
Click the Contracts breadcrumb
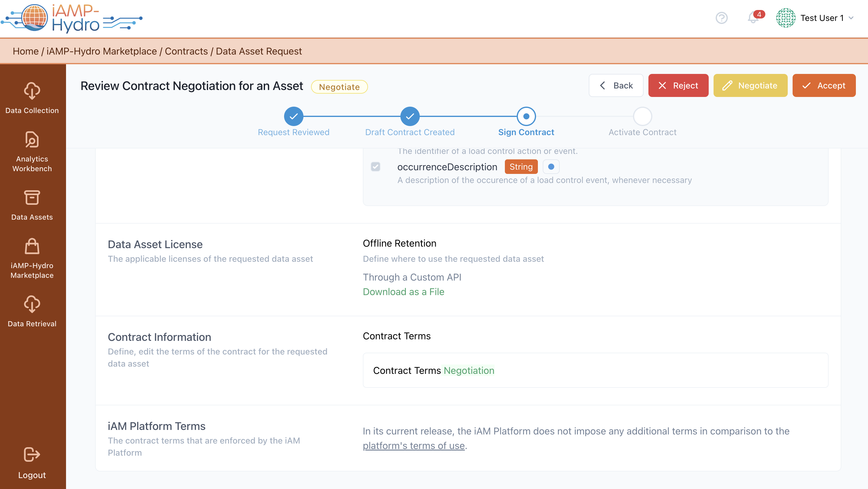click(186, 51)
